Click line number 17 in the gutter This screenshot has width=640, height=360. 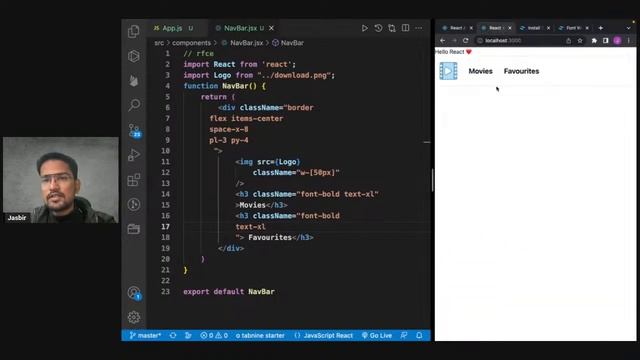click(165, 227)
